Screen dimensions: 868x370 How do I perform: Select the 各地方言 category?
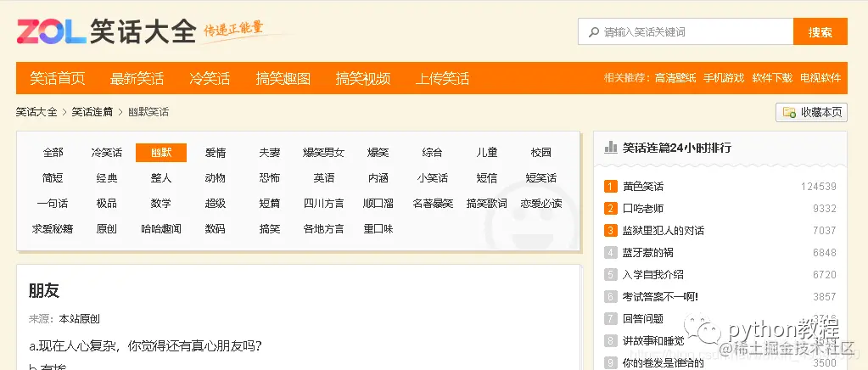(x=324, y=229)
